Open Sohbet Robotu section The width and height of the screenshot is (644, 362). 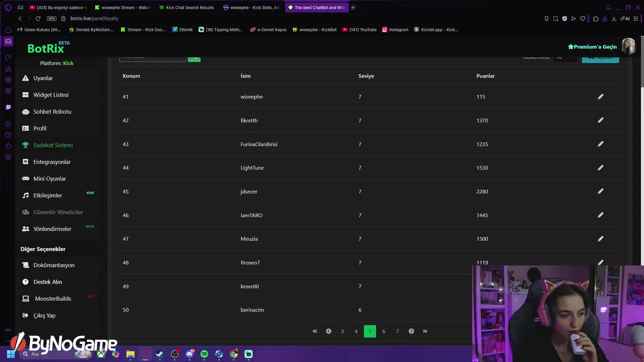(52, 112)
